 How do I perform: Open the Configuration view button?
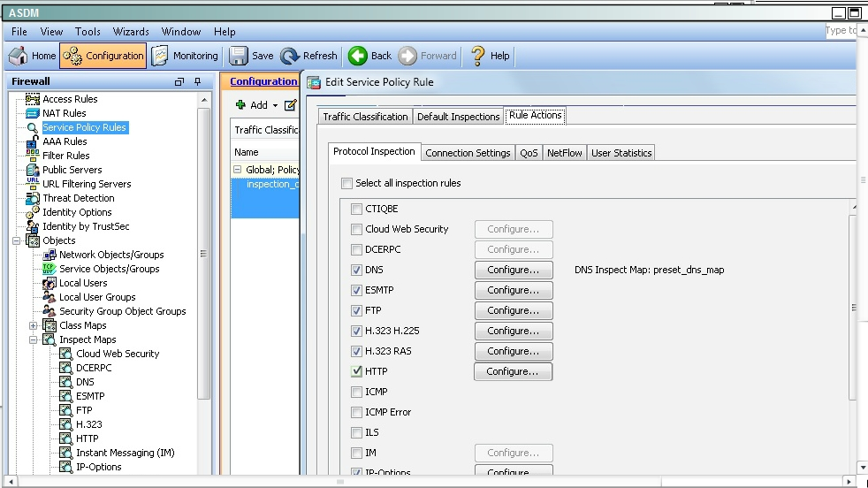pyautogui.click(x=103, y=56)
